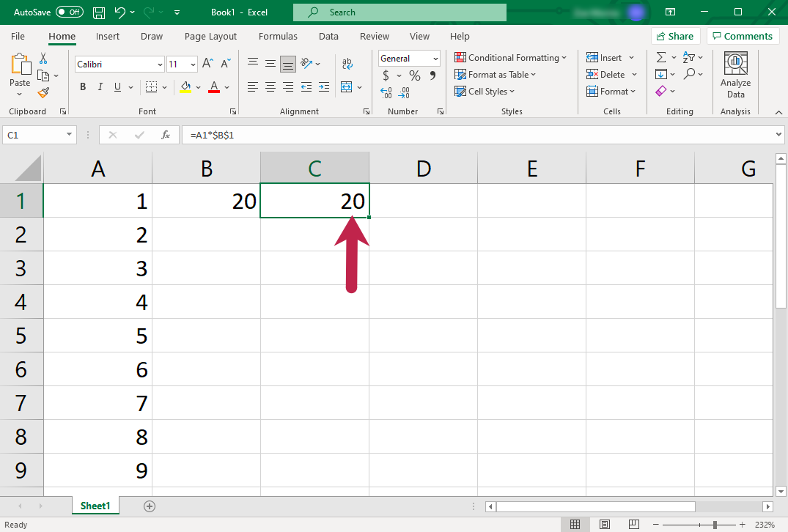
Task: Click the Orientation angled text icon
Action: coord(306,63)
